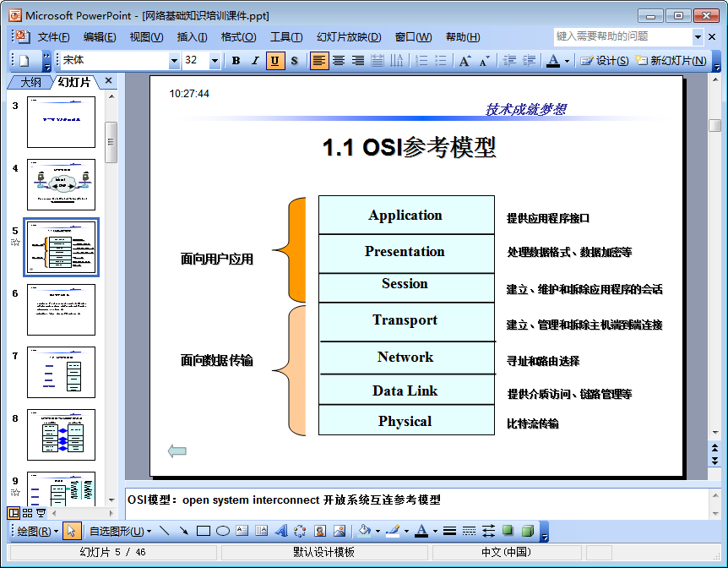Toggle text Shadow formatting
728x568 pixels.
coord(295,61)
